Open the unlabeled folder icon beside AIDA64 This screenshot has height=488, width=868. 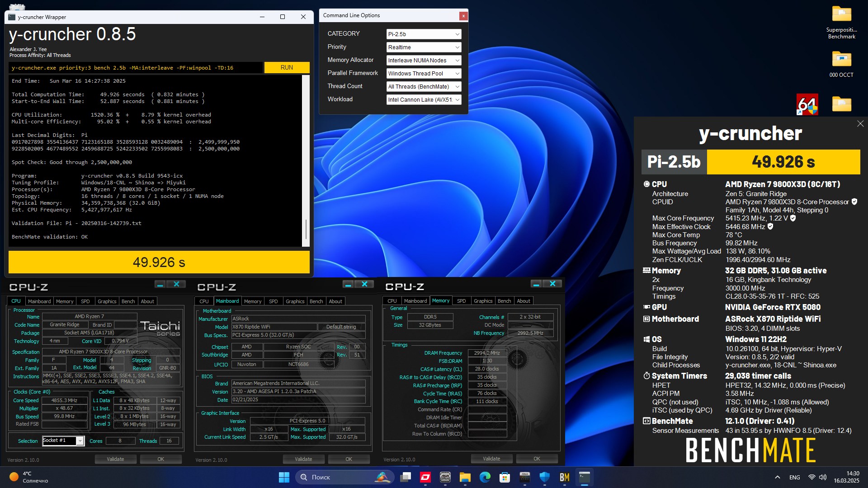[841, 104]
